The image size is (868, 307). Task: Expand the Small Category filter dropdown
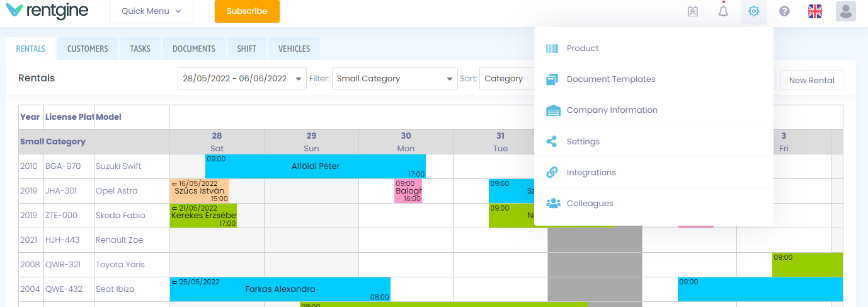click(395, 79)
